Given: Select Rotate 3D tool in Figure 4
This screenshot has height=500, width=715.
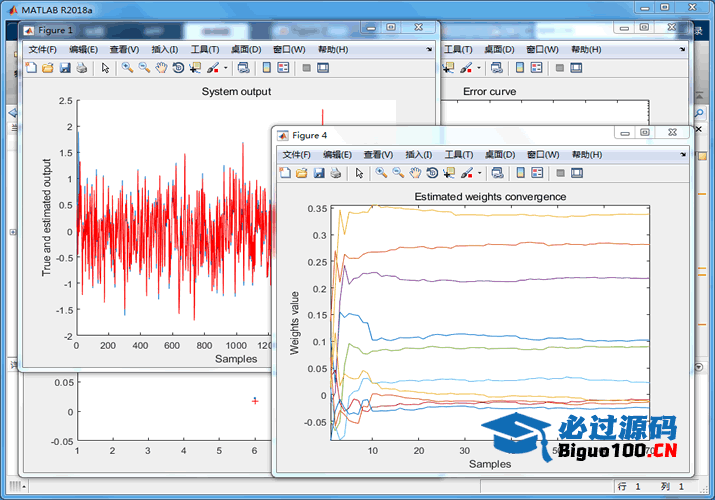Looking at the screenshot, I should [431, 173].
